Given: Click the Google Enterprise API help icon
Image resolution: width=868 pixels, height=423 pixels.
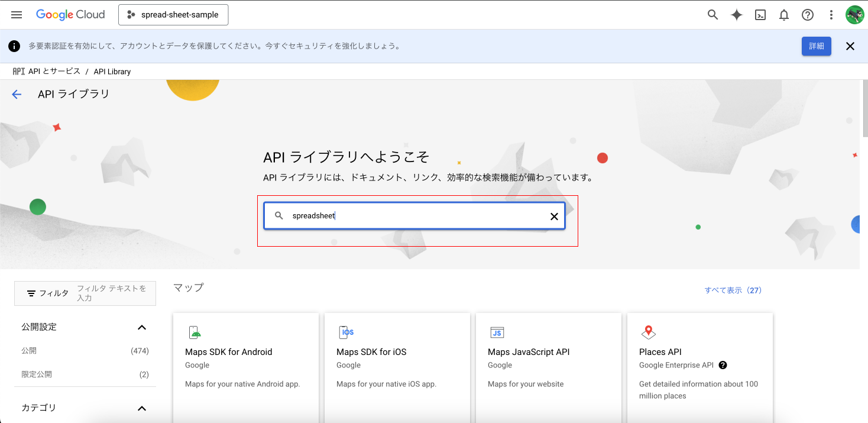Looking at the screenshot, I should [x=723, y=365].
